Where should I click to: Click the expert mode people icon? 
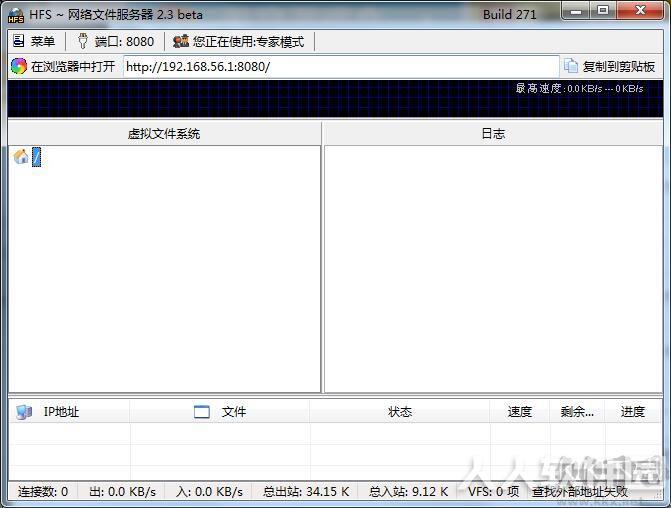(181, 41)
